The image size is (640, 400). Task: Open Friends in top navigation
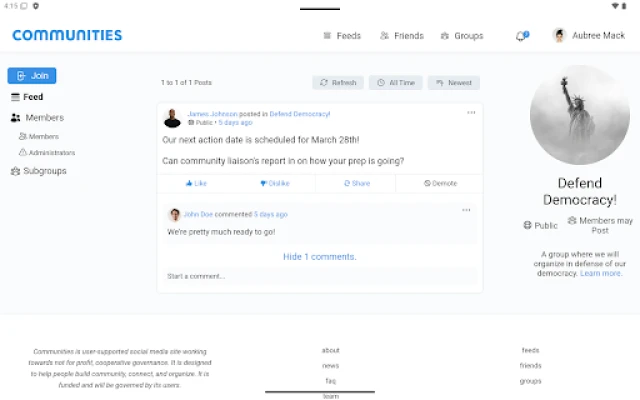(402, 36)
